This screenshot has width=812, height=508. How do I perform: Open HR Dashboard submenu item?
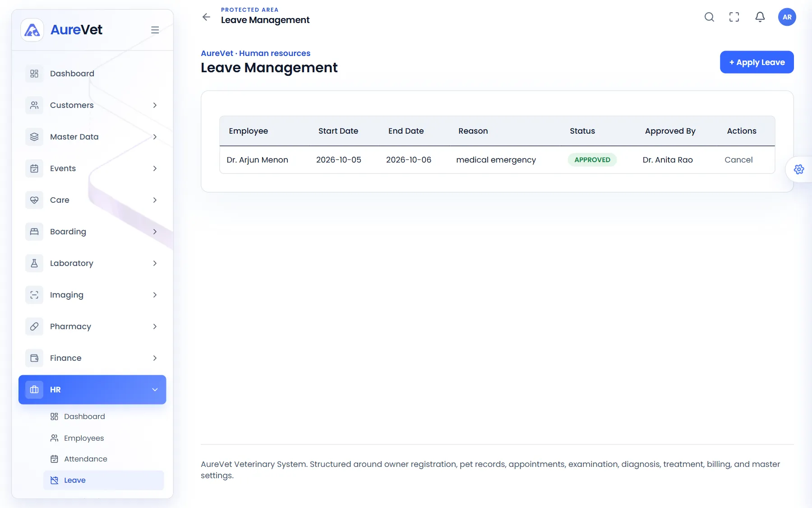point(104,416)
